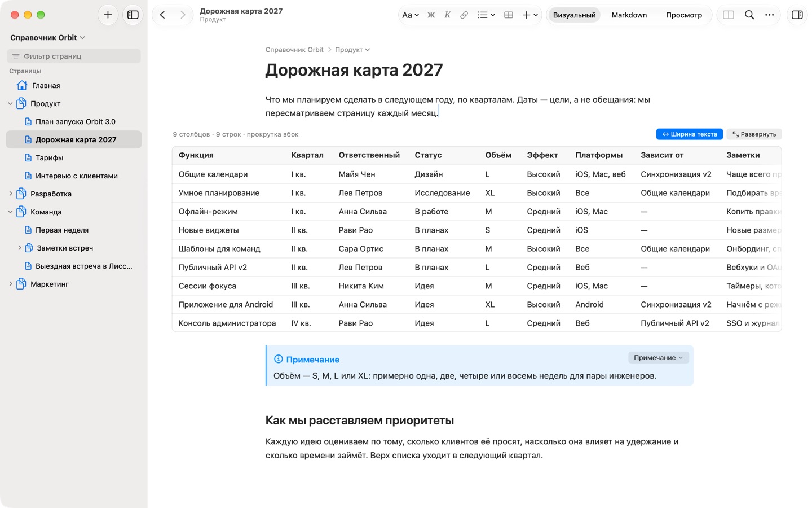Expand the Маркетинг section
This screenshot has width=812, height=508.
pos(10,284)
